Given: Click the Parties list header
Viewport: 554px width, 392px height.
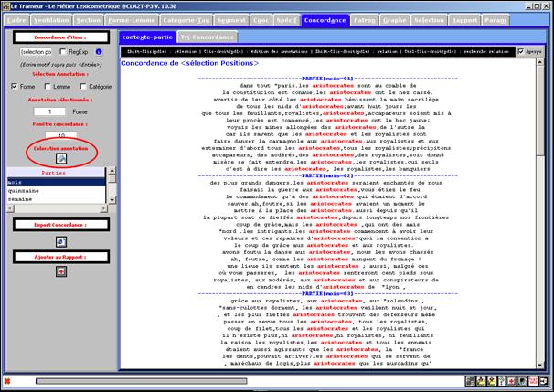Looking at the screenshot, I should [54, 173].
